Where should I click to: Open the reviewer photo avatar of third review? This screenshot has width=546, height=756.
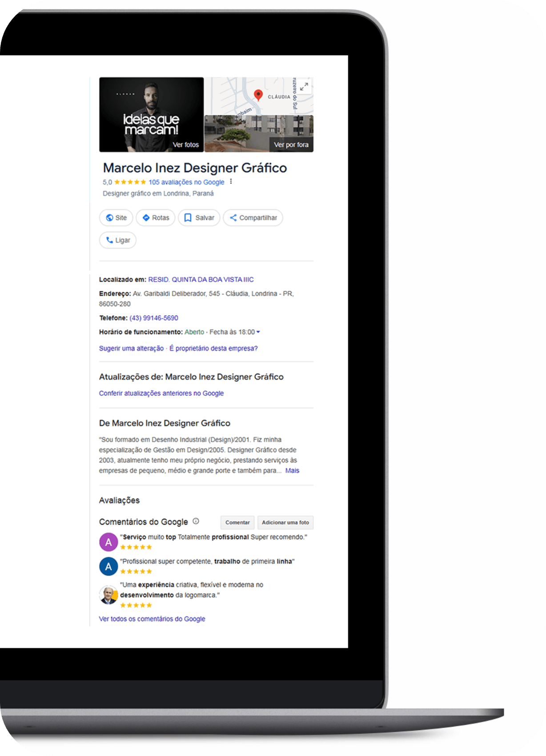click(108, 595)
